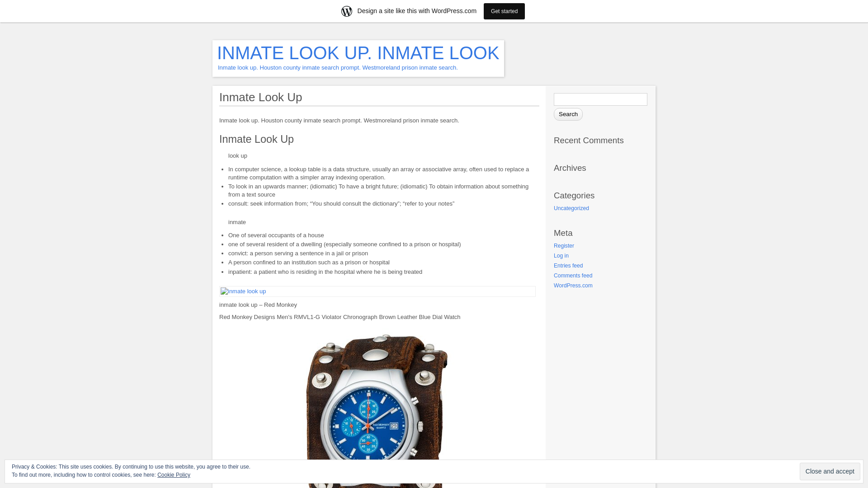Click the 'Get started' button

pos(505,11)
